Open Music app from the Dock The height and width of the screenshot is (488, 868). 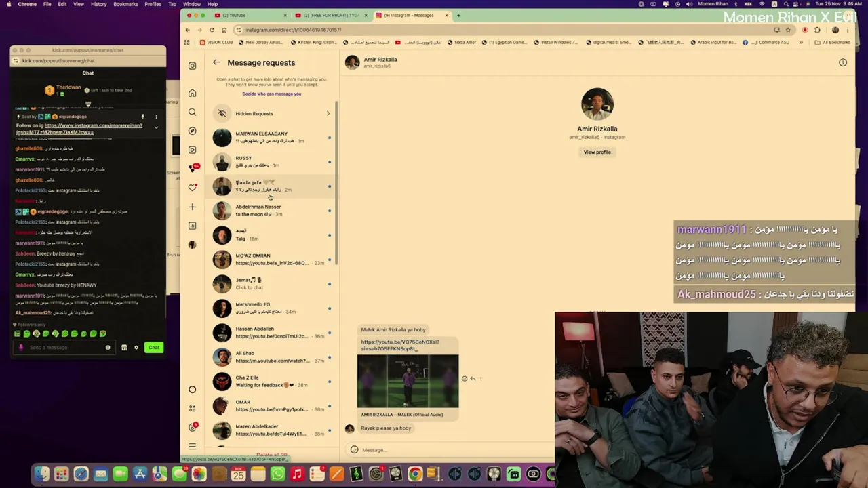[x=297, y=474]
